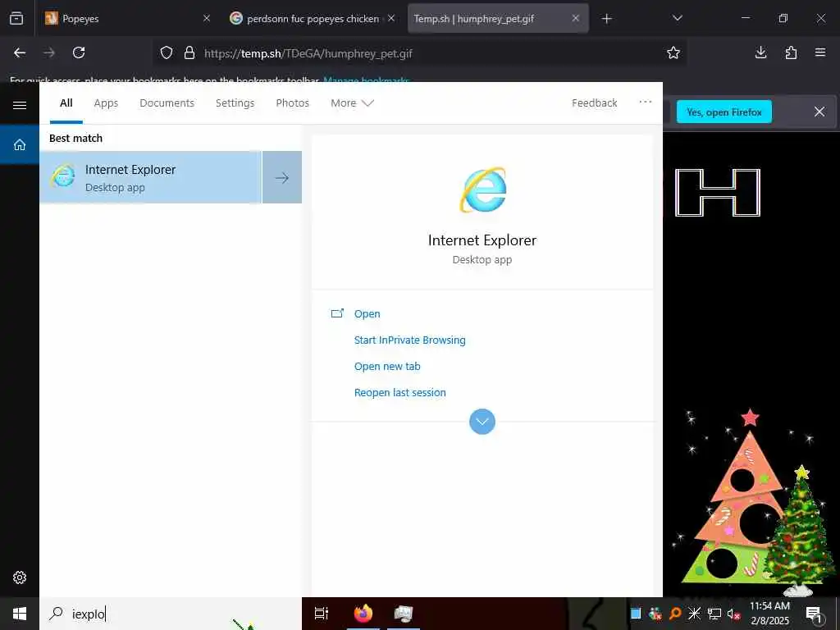Image resolution: width=840 pixels, height=630 pixels.
Task: Dismiss the open Firefox notification bar
Action: (819, 112)
